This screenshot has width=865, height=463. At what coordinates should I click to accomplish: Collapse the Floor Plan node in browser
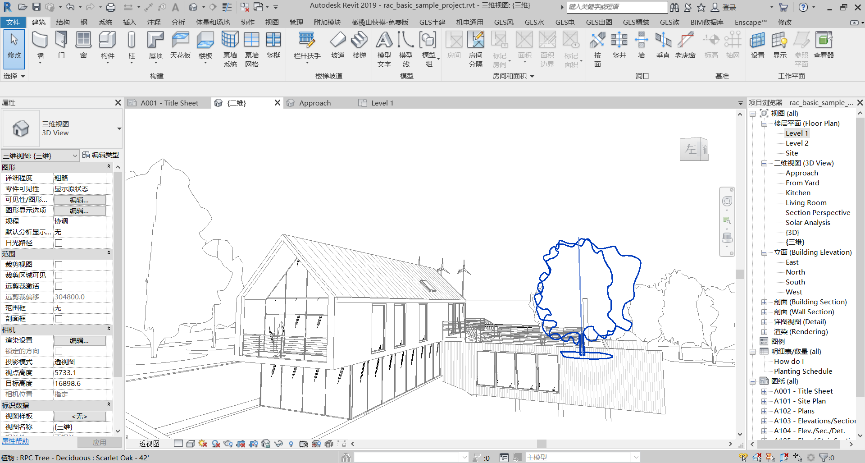[764, 124]
